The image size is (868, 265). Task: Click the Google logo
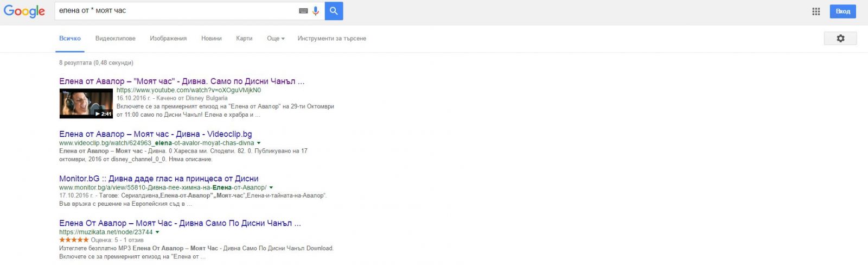[x=24, y=11]
